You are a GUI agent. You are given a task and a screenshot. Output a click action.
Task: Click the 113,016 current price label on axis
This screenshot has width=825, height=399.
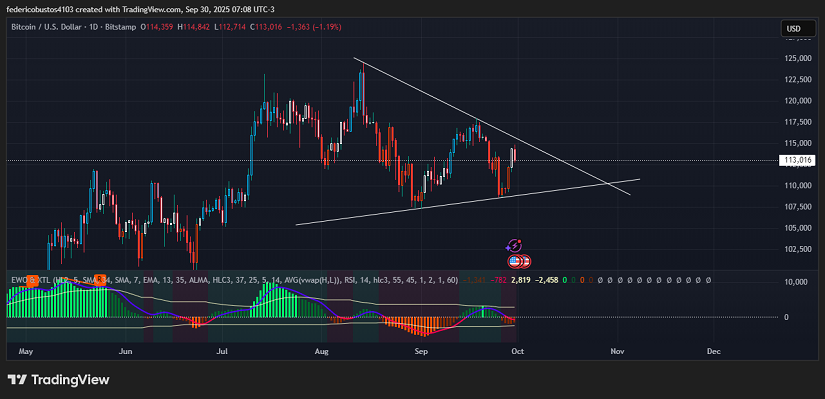click(797, 160)
